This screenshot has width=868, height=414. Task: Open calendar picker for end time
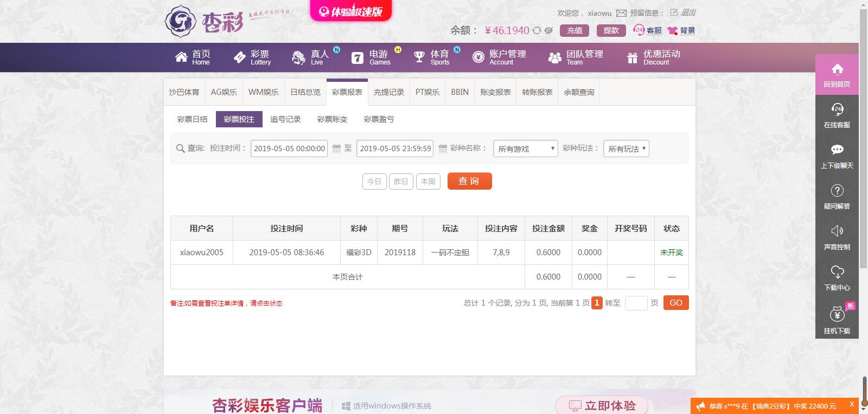coord(443,148)
